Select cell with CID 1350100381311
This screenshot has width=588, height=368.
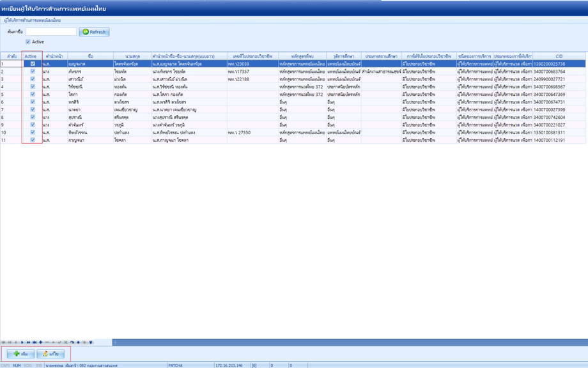tap(559, 133)
